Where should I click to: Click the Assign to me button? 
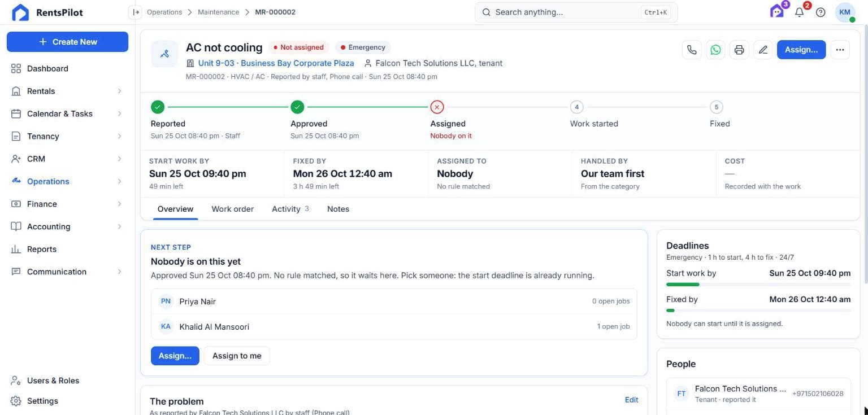(x=237, y=356)
